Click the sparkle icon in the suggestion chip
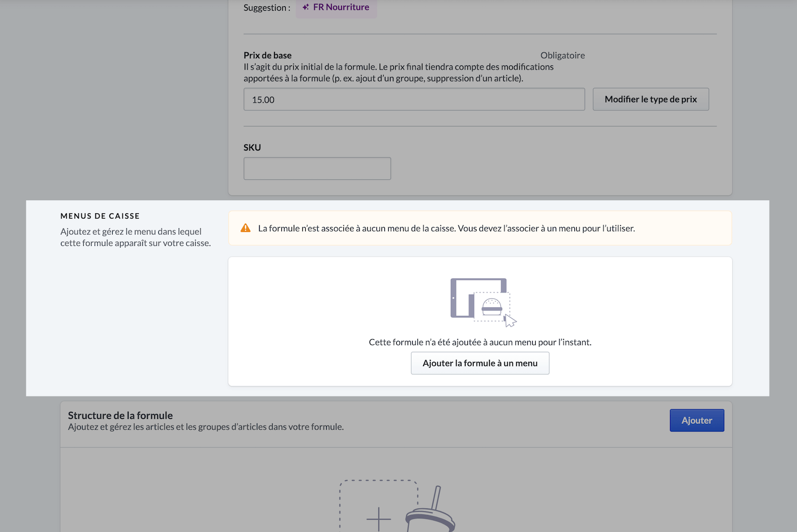Image resolution: width=797 pixels, height=532 pixels. 306,7
